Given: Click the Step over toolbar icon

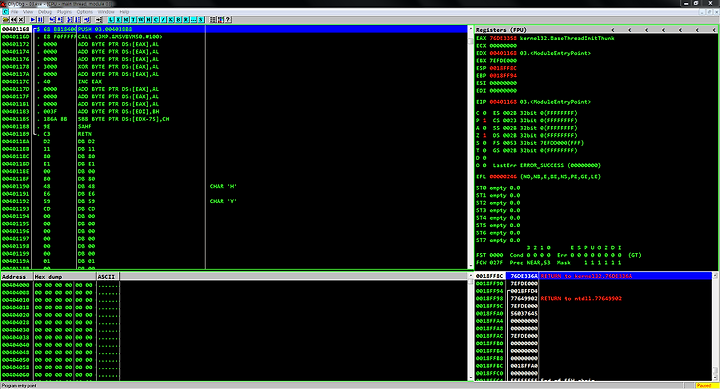Looking at the screenshot, I should pyautogui.click(x=60, y=20).
